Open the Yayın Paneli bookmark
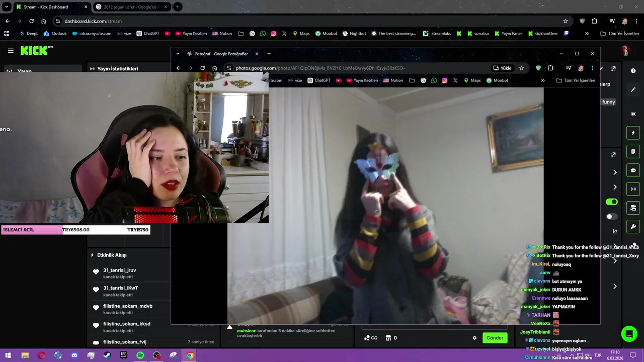 508,34
